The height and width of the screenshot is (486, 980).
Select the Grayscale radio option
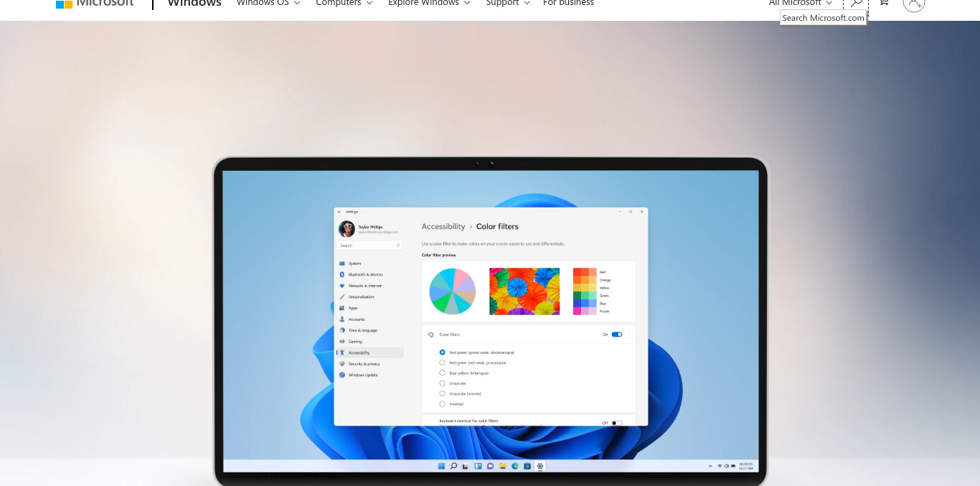tap(442, 383)
